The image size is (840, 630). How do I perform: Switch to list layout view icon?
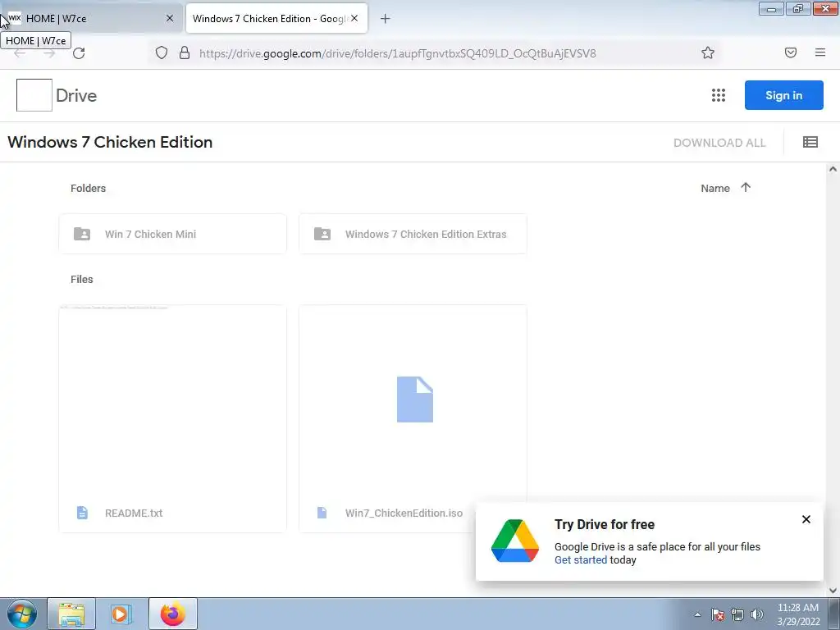click(810, 142)
